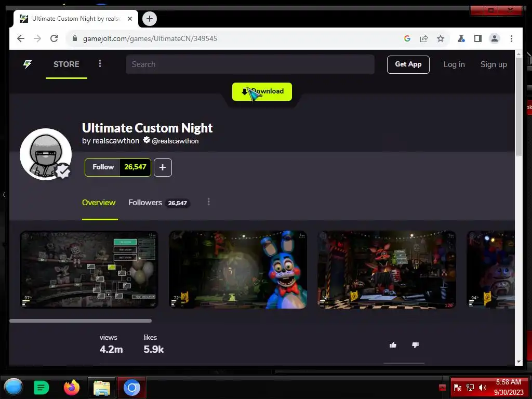Open the Chrome profile icon
The height and width of the screenshot is (399, 532).
(x=495, y=38)
